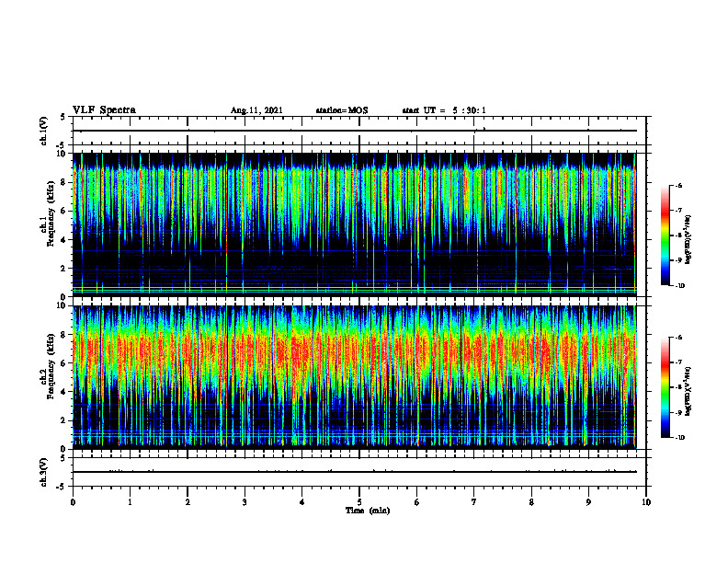Click inside the ch.1 frequency spectrogram
Image resolution: width=728 pixels, height=563 pixels.
pyautogui.click(x=355, y=224)
